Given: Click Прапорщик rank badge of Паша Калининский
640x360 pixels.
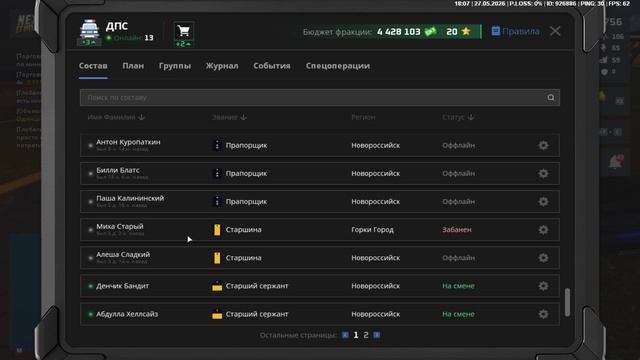Looking at the screenshot, I should tap(217, 202).
